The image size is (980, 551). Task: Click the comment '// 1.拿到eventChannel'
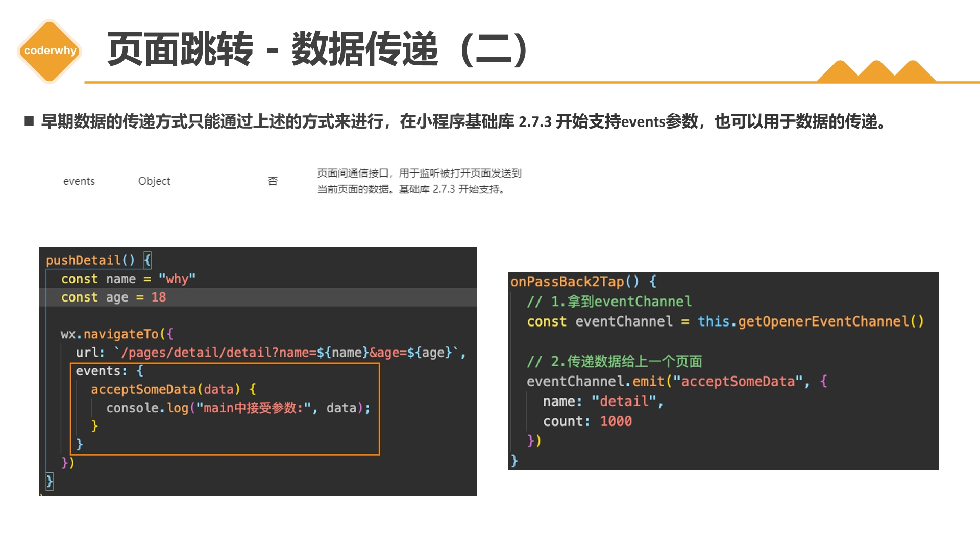click(x=609, y=302)
